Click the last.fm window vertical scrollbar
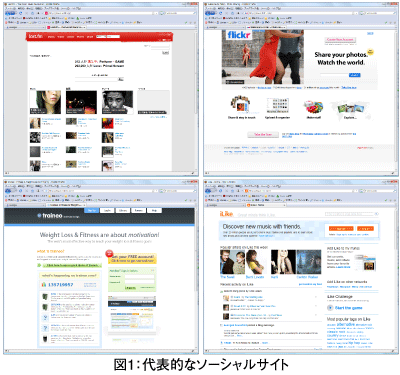The width and height of the screenshot is (400, 375). coord(196,100)
